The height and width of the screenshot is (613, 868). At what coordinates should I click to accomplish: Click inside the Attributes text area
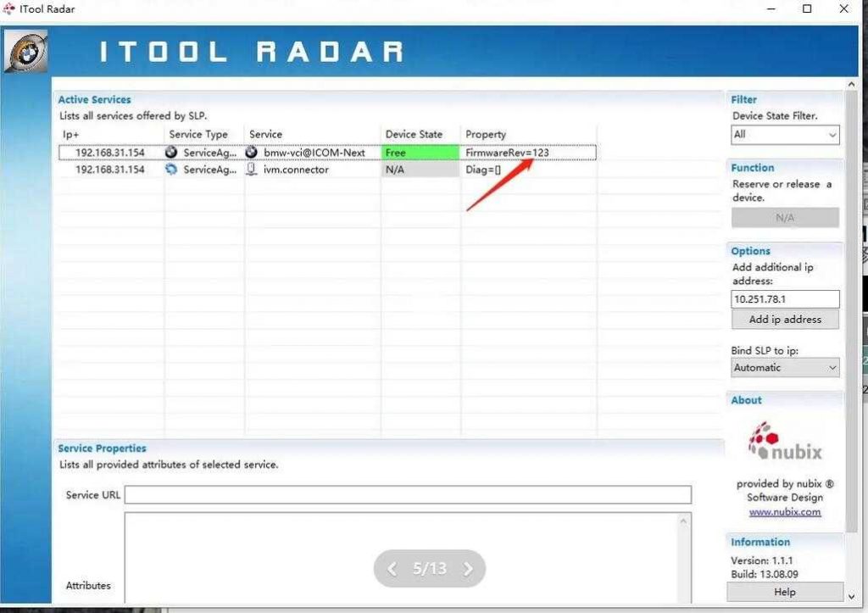pyautogui.click(x=403, y=558)
